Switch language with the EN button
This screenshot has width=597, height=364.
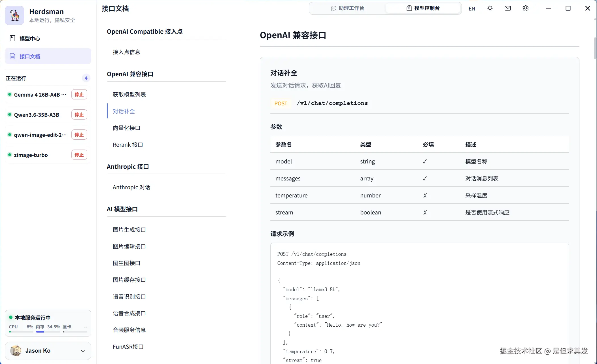point(472,8)
